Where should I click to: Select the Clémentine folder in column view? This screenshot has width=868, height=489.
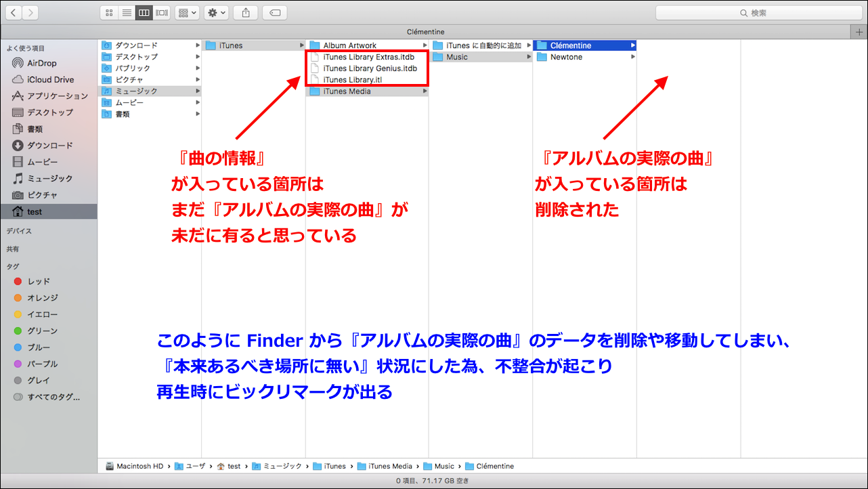585,45
